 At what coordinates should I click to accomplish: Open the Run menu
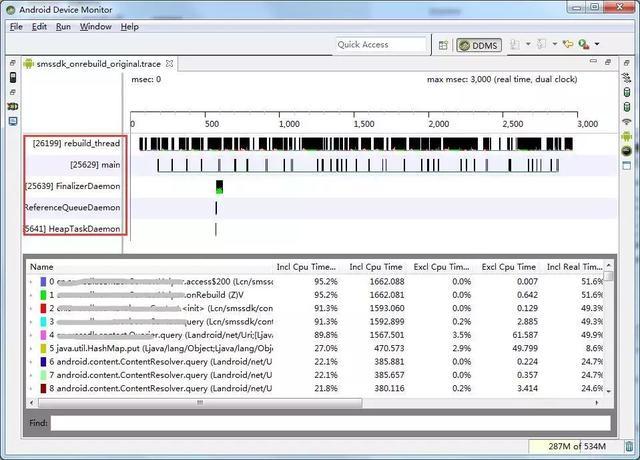click(x=63, y=27)
